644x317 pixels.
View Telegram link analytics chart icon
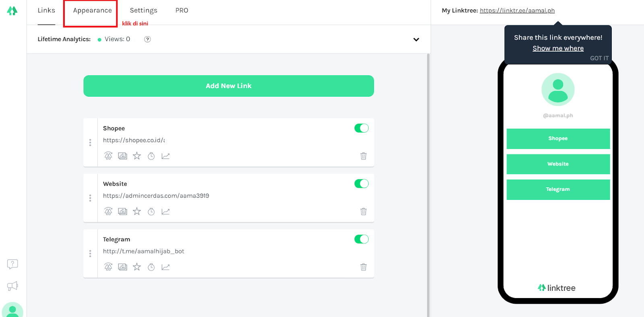click(165, 267)
